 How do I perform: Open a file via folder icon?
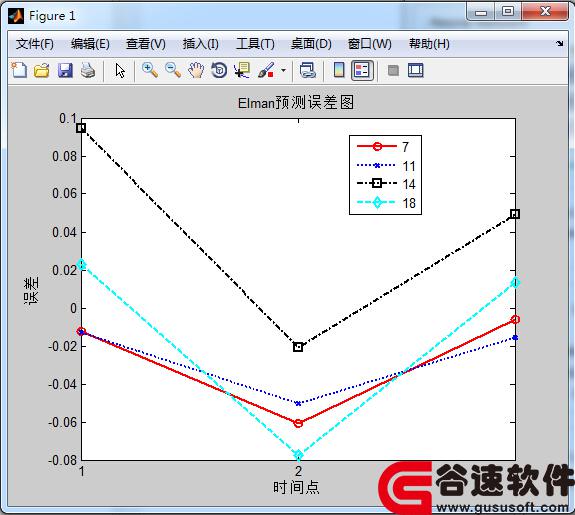click(41, 70)
